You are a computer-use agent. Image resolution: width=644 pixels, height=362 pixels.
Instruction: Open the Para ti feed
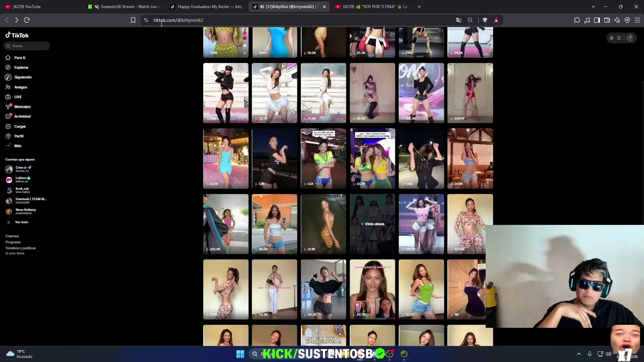click(x=20, y=58)
